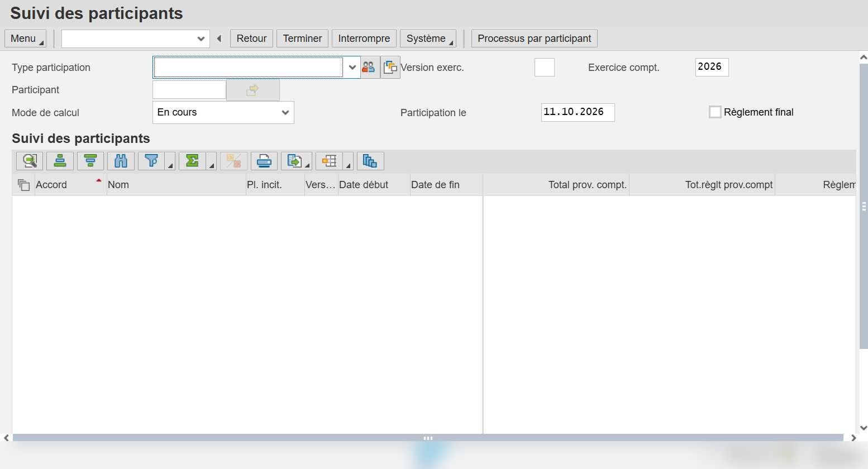This screenshot has height=469, width=868.
Task: Expand the totals options arrow next to sigma
Action: click(211, 161)
